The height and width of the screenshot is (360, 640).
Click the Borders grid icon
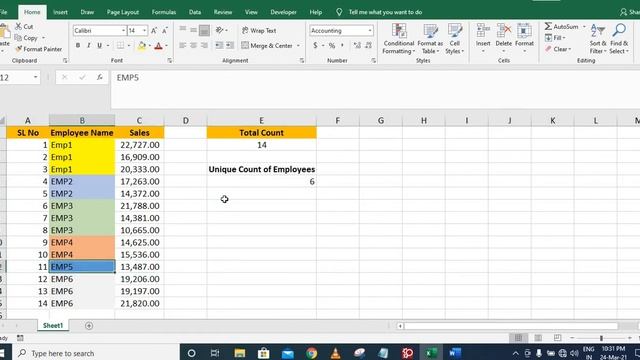[120, 46]
